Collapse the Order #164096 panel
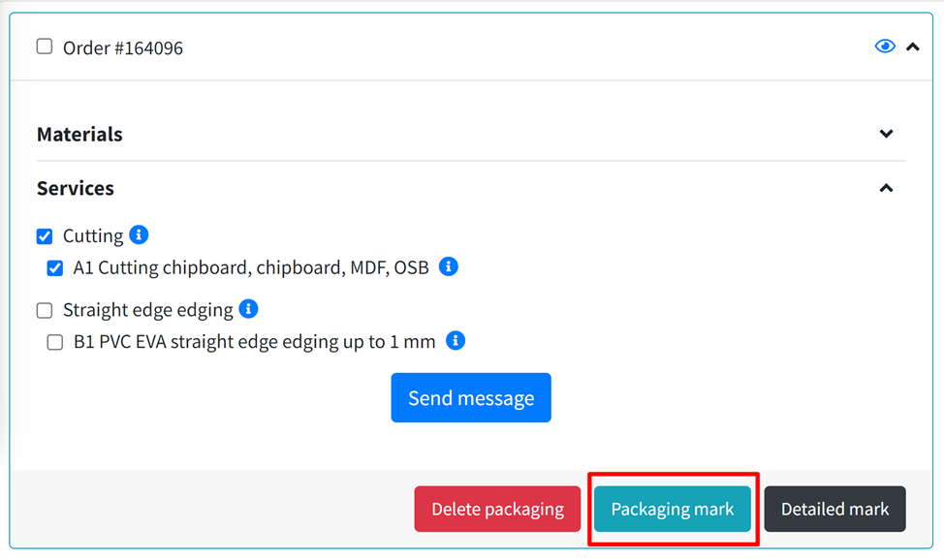 point(912,46)
